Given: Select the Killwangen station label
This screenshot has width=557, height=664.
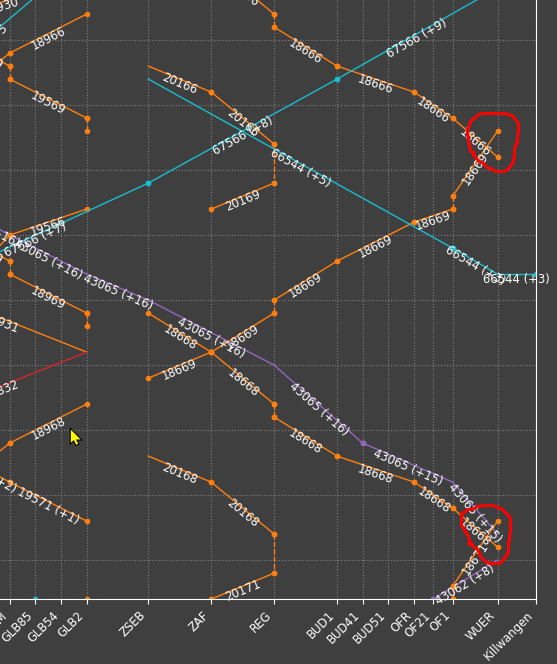Looking at the screenshot, I should [x=507, y=636].
